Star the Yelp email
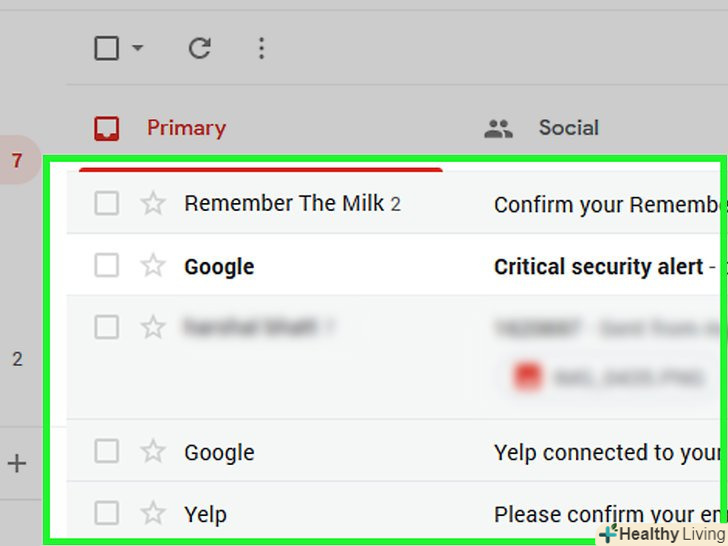728x546 pixels. (x=153, y=514)
